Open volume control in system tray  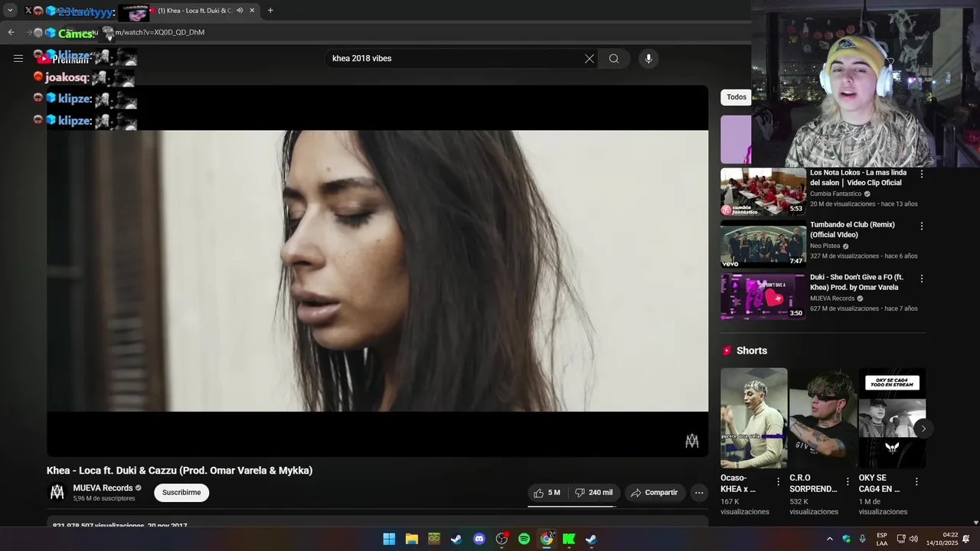click(914, 539)
